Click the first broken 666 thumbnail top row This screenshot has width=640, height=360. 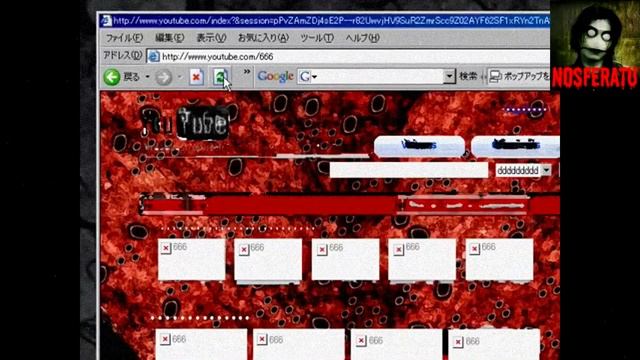click(191, 260)
